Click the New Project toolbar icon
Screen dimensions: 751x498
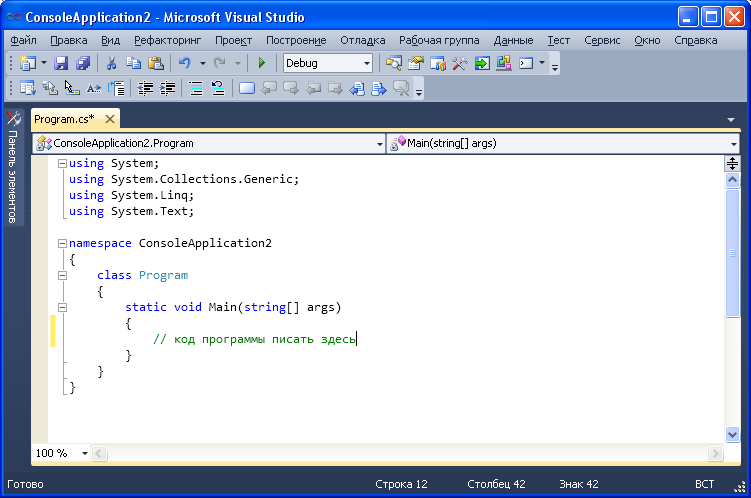pyautogui.click(x=27, y=63)
